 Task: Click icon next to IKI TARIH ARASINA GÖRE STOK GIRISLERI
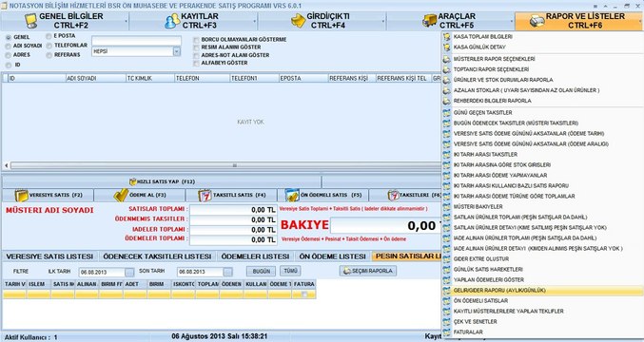(x=447, y=165)
